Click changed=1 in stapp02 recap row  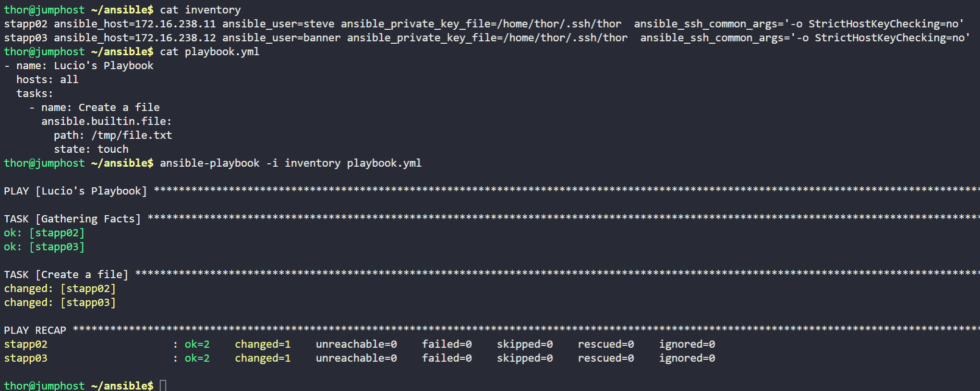click(263, 344)
